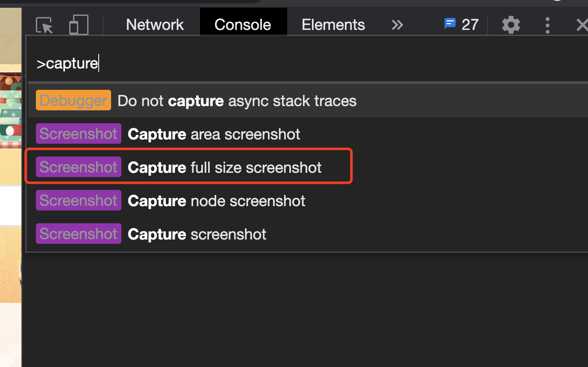Show more tabs with double chevron

point(397,25)
